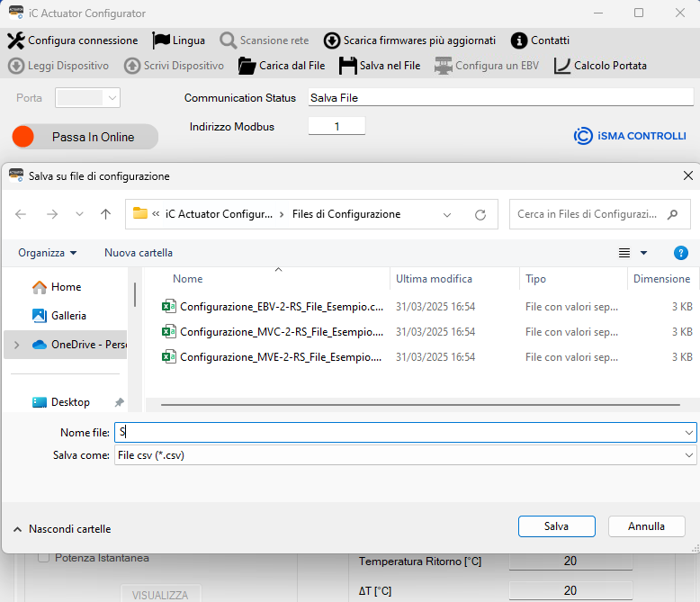700x602 pixels.
Task: Click the Lingua flag icon
Action: coord(161,40)
